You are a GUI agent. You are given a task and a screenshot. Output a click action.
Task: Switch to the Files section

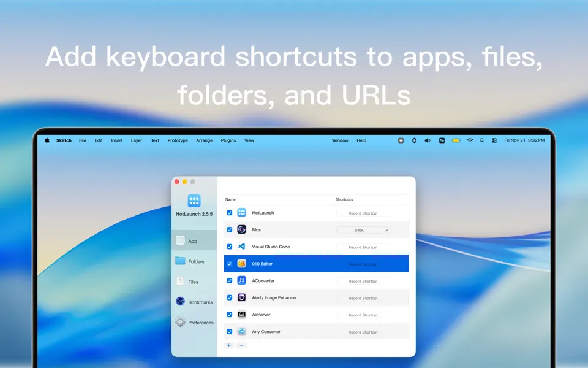[180, 281]
